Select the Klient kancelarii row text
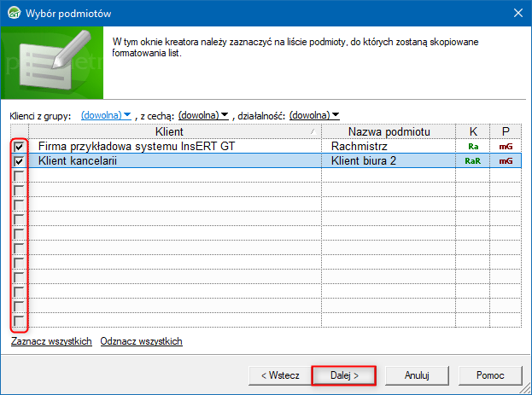 point(78,160)
